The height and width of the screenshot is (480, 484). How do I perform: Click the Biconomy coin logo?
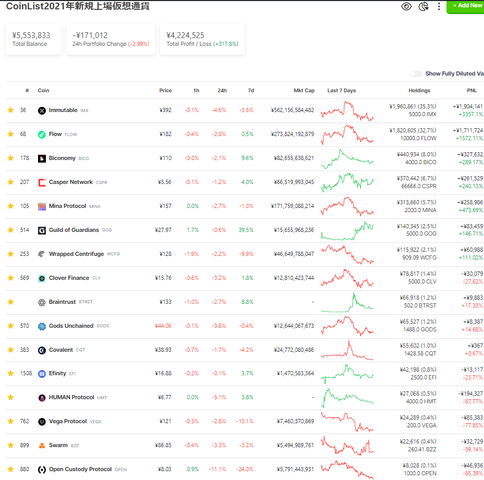point(42,159)
